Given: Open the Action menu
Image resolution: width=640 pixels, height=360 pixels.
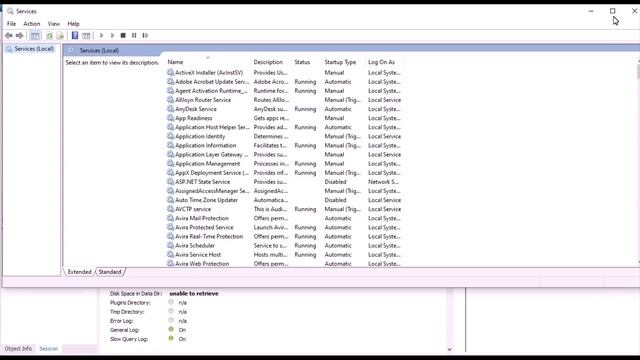Looking at the screenshot, I should [x=31, y=24].
